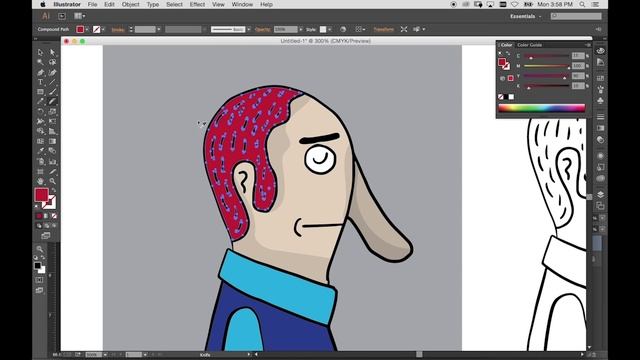
Task: Open the Essentials workspace switcher
Action: click(525, 16)
